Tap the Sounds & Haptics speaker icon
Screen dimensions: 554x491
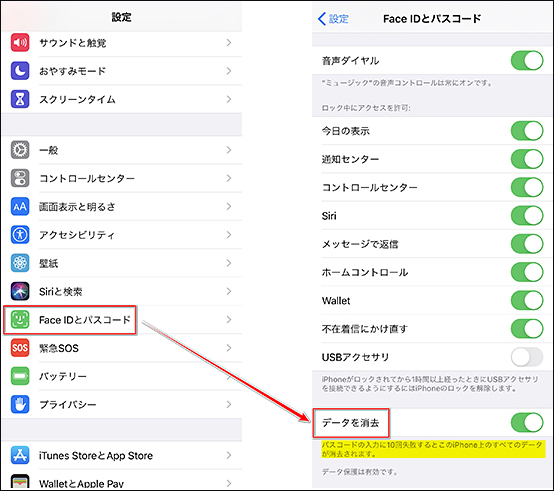[x=20, y=42]
